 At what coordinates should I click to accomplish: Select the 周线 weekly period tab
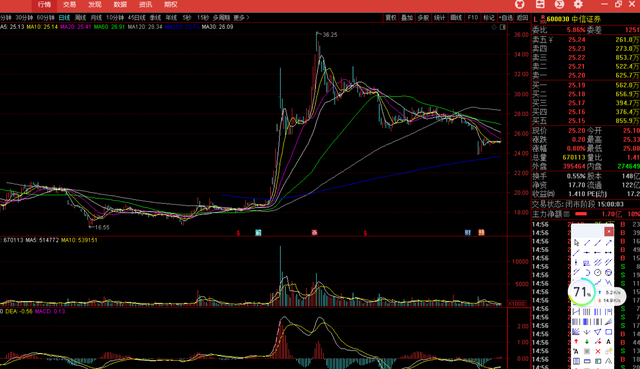(80, 18)
